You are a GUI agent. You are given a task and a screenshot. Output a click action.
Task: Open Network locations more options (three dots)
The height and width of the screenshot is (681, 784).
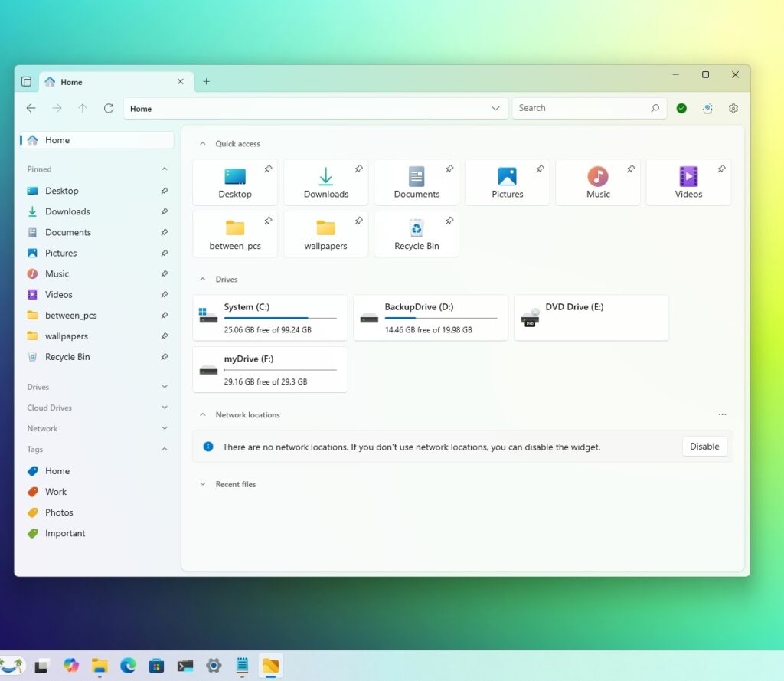pyautogui.click(x=722, y=414)
